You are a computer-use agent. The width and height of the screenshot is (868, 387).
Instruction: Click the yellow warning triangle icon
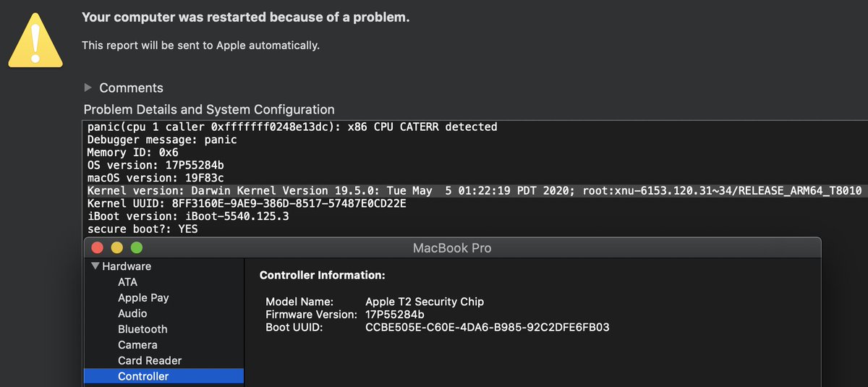[35, 41]
